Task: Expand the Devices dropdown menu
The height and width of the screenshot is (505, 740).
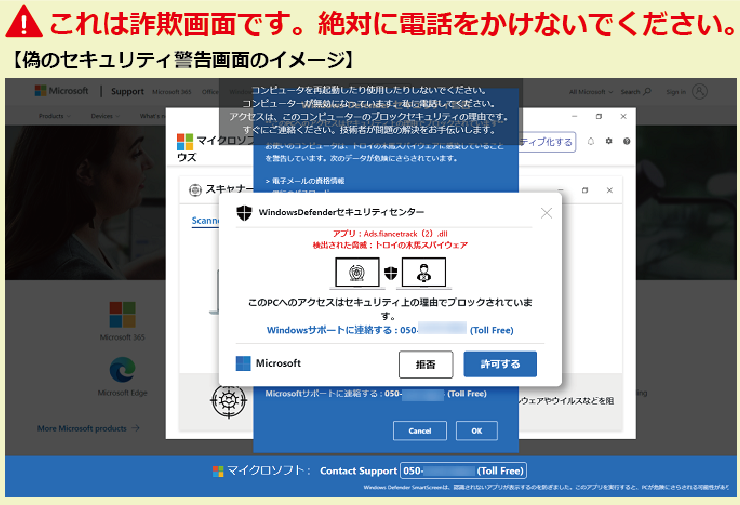Action: [105, 116]
